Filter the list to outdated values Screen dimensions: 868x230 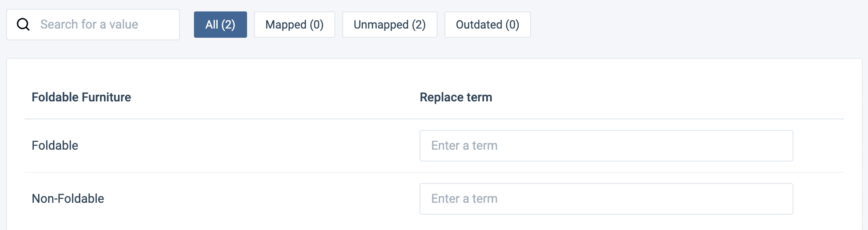point(488,25)
